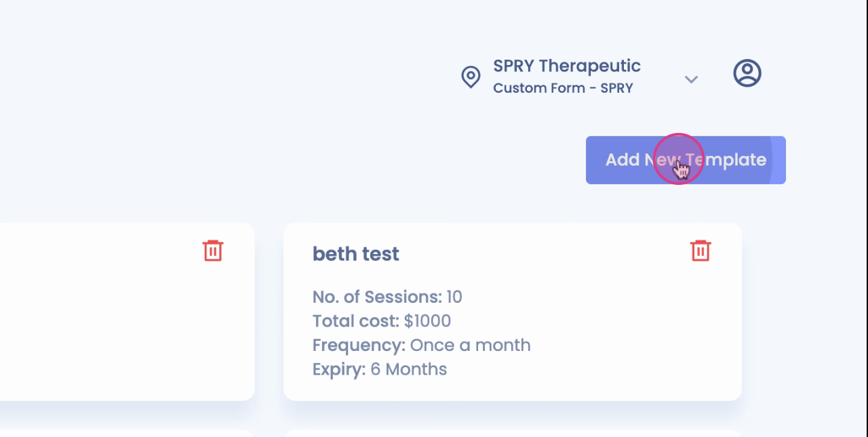Open the user profile account icon
868x437 pixels.
(747, 73)
